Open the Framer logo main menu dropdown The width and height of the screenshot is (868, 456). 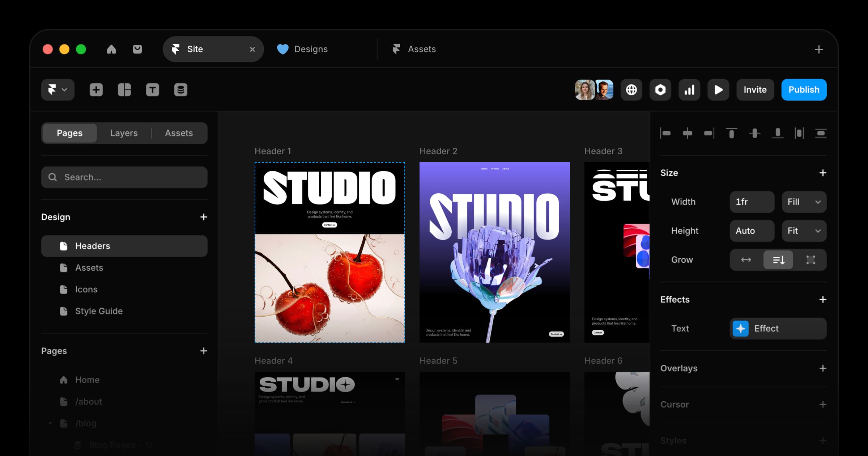coord(58,90)
